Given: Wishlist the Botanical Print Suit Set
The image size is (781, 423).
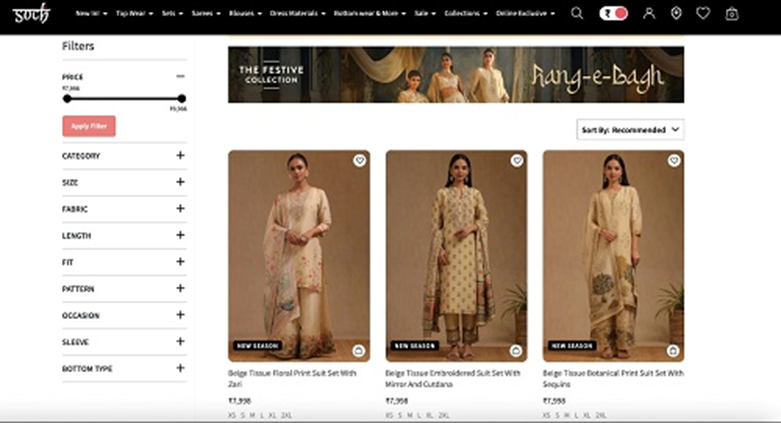Looking at the screenshot, I should (x=673, y=161).
